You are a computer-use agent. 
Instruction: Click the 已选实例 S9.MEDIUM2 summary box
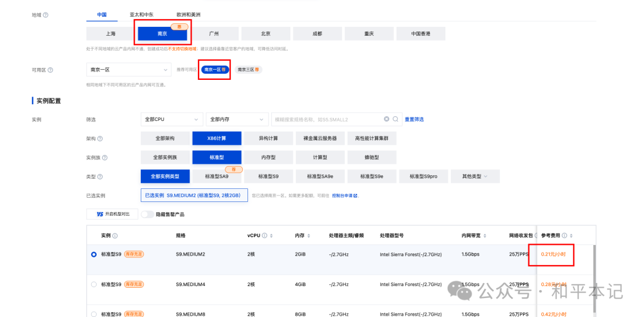(x=194, y=195)
